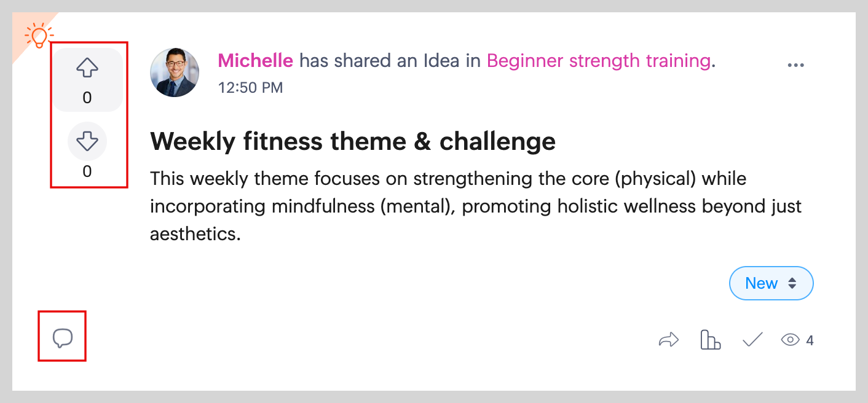Open Michelle's profile link
The height and width of the screenshot is (403, 868).
[255, 61]
